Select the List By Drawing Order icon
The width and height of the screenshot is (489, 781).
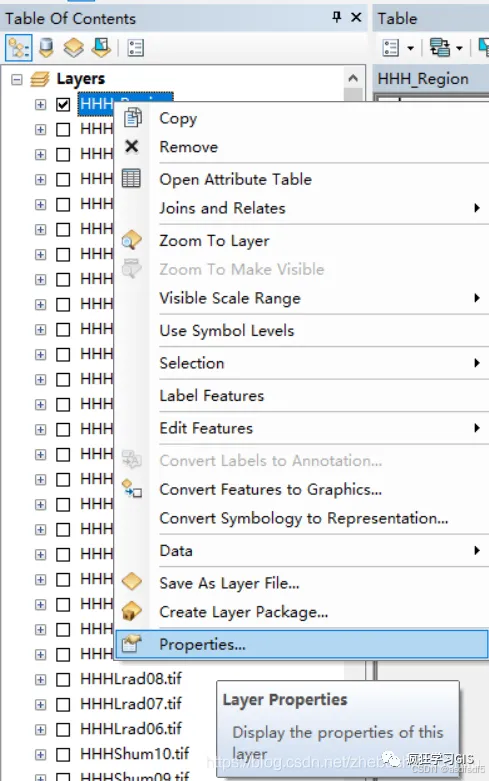[x=19, y=48]
